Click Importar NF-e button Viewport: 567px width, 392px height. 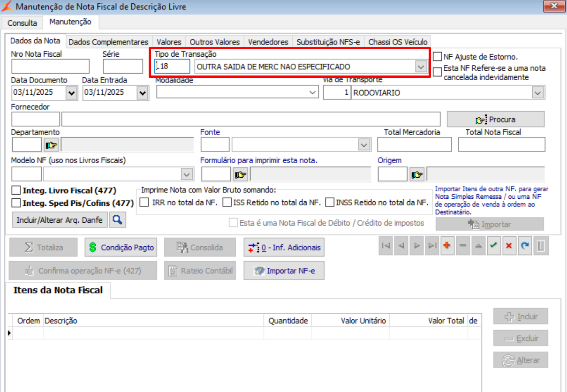284,271
